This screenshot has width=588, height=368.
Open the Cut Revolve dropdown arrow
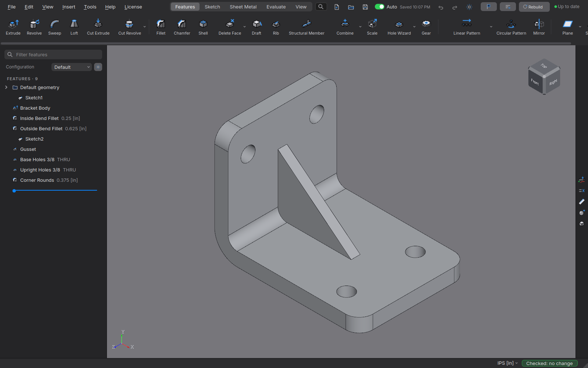(x=144, y=27)
